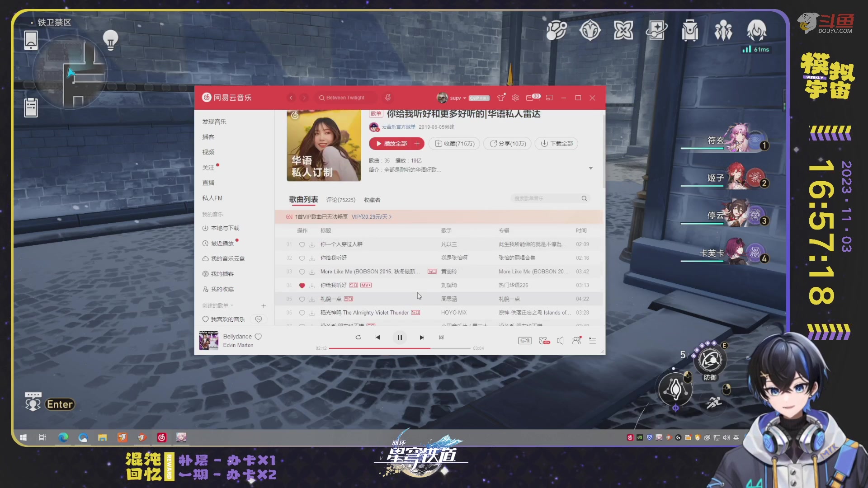868x488 pixels.
Task: Open the play queue list icon
Action: (x=593, y=341)
